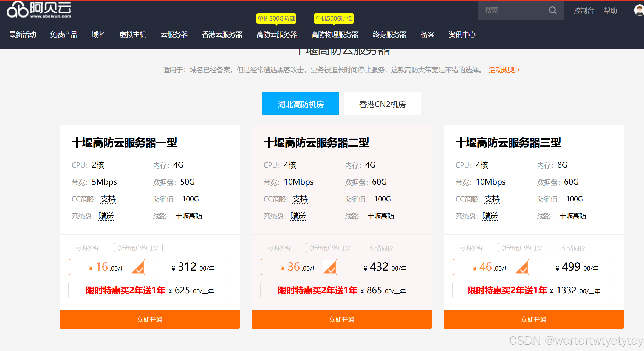The image size is (644, 351).
Task: Click the 单机200G防御 yellow badge
Action: pos(276,18)
